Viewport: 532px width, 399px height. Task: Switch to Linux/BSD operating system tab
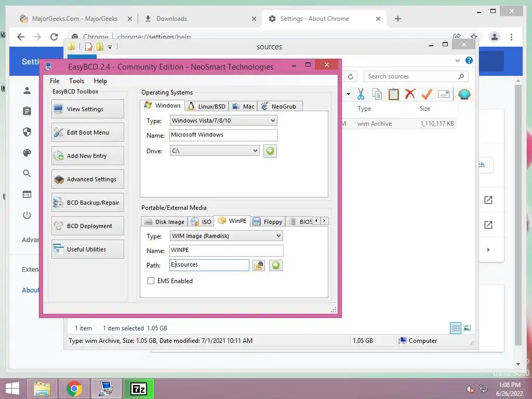207,106
